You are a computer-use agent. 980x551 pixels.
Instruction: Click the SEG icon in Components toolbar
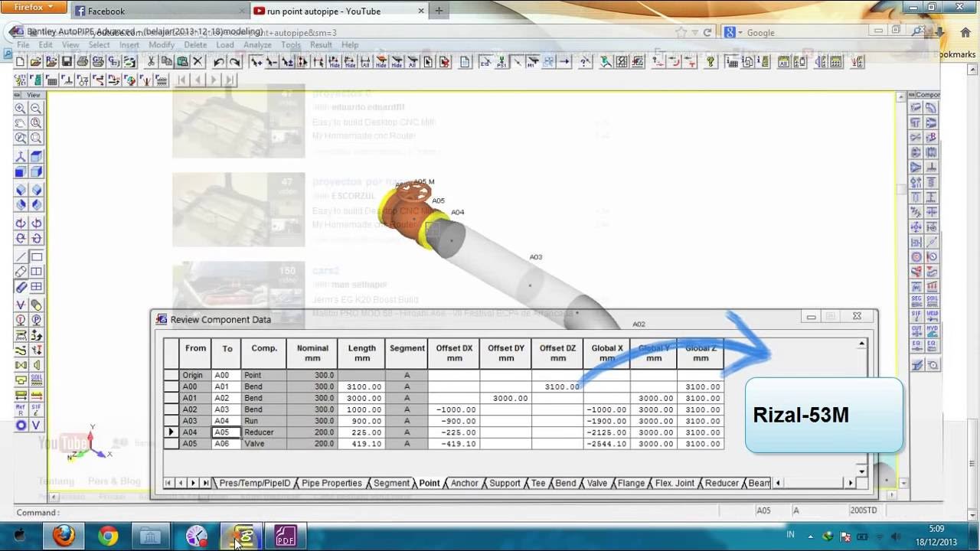916,301
